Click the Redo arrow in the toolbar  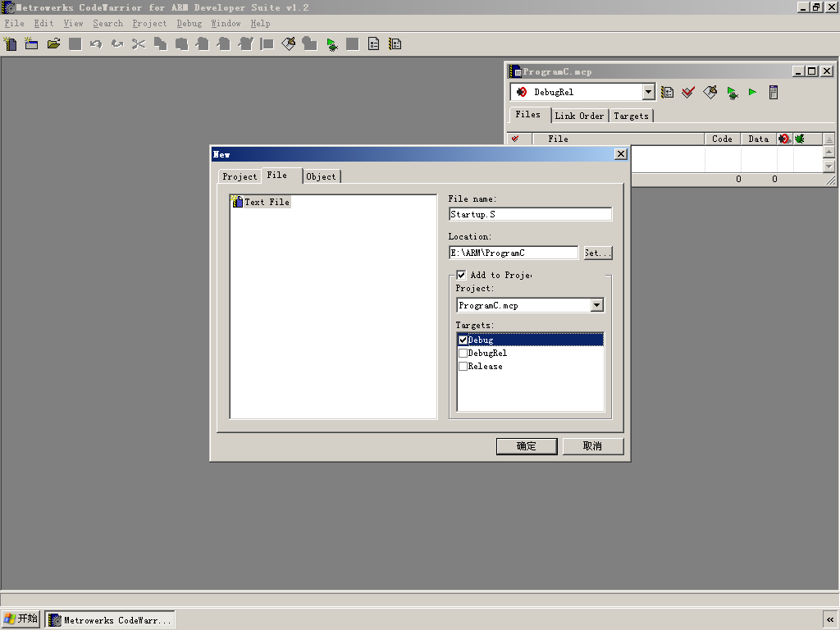(x=117, y=44)
